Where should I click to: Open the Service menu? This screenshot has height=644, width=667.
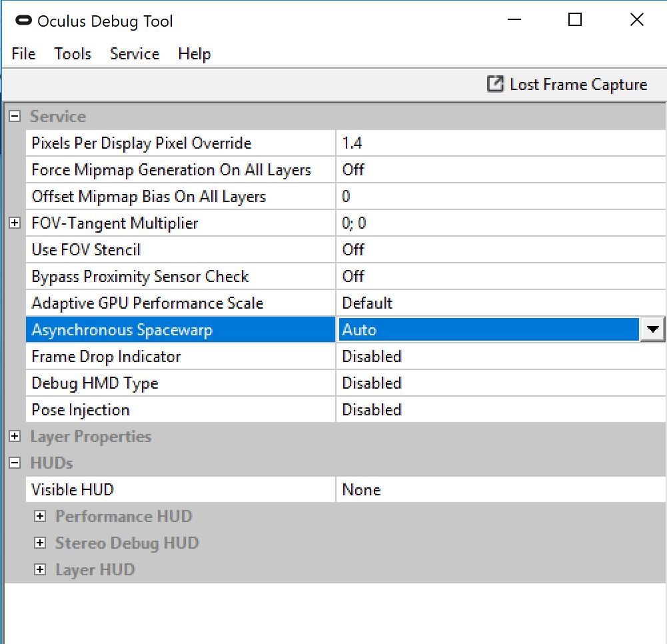pyautogui.click(x=134, y=54)
